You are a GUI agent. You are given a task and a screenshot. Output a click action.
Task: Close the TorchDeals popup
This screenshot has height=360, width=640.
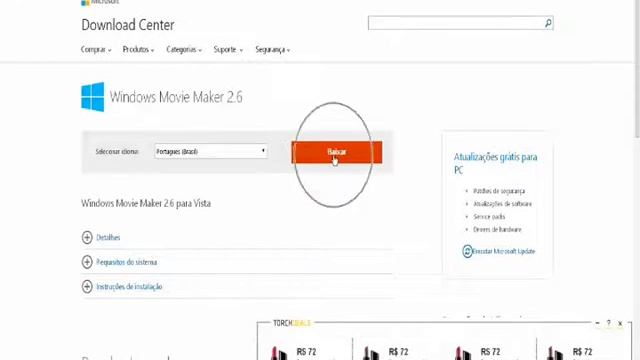620,323
